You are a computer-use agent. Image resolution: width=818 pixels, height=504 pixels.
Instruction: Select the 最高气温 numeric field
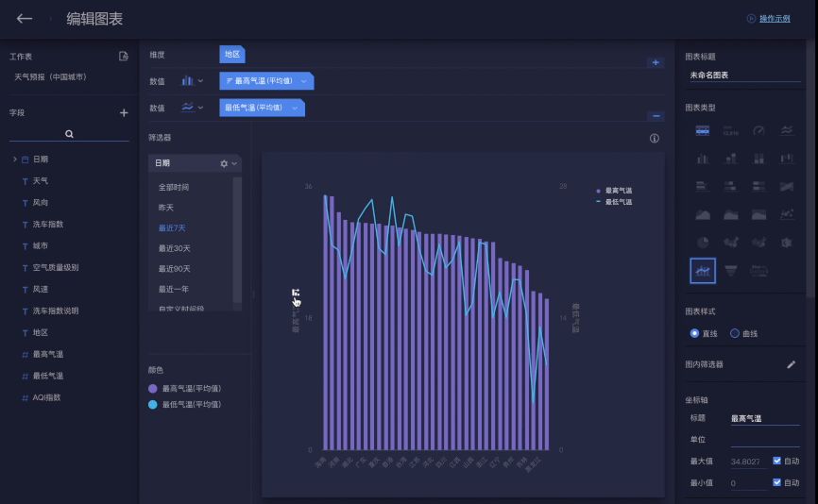coord(48,354)
